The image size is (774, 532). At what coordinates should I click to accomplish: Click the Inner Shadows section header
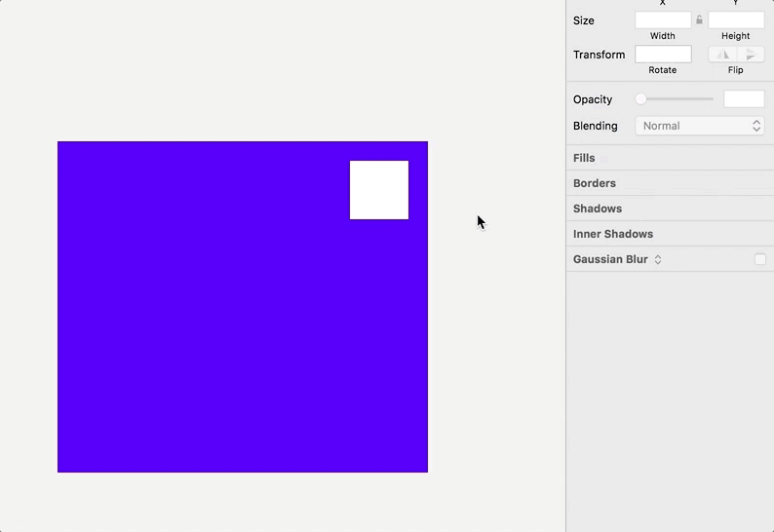coord(613,234)
